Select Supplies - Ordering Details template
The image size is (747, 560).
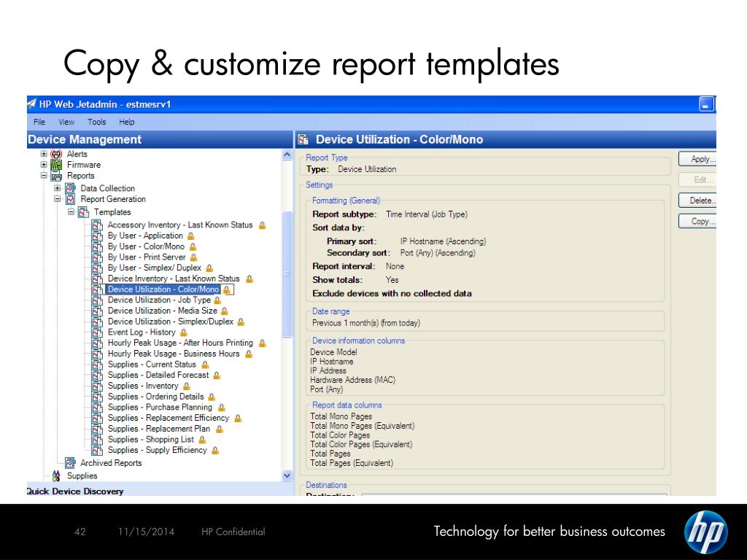click(156, 397)
